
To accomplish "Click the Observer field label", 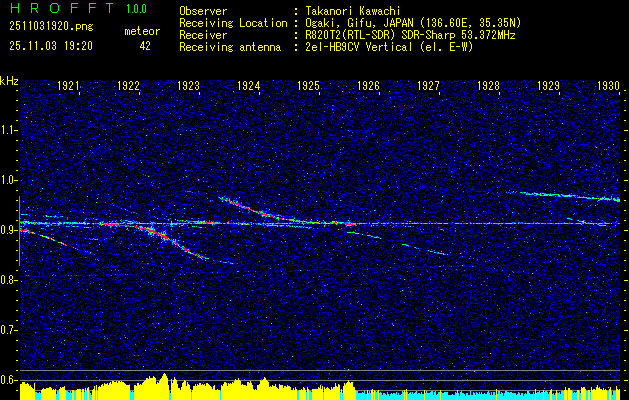I will pyautogui.click(x=203, y=11).
